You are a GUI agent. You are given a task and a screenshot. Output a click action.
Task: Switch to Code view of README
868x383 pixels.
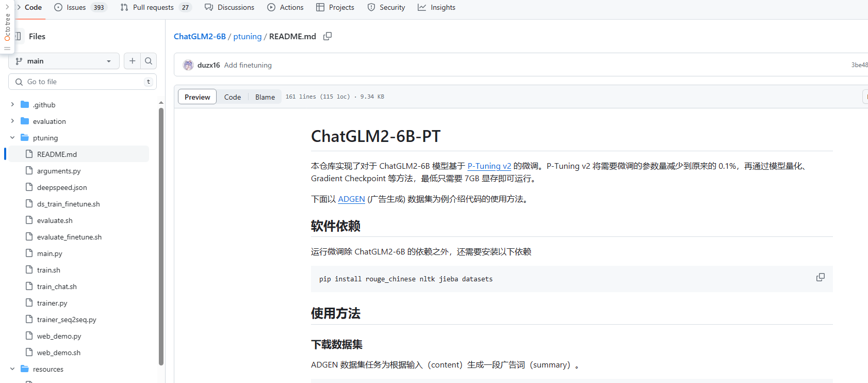point(233,97)
